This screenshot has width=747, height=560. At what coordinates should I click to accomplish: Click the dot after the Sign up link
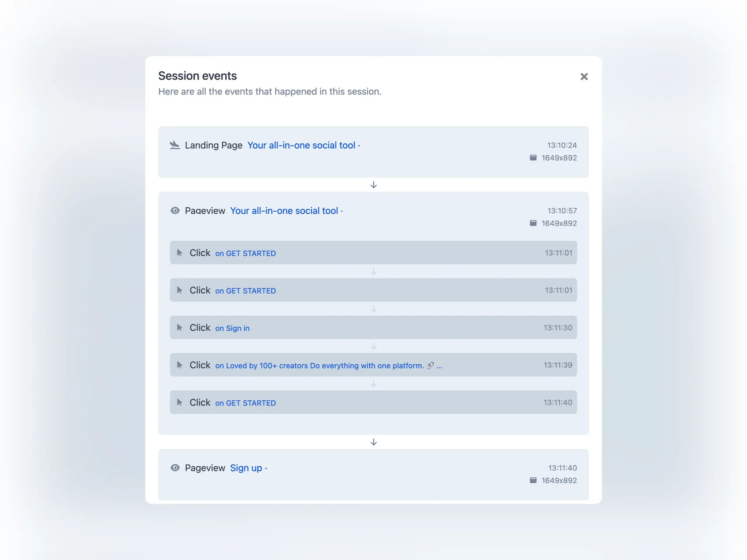click(266, 468)
